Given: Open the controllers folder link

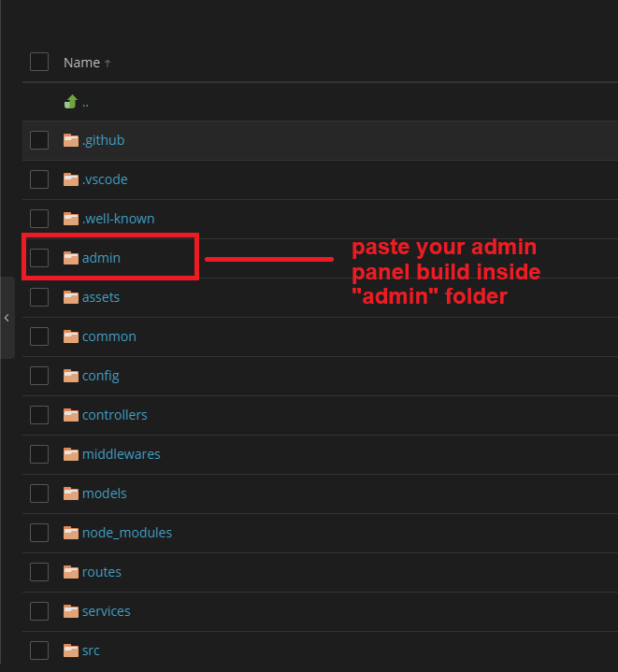Looking at the screenshot, I should click(x=114, y=415).
